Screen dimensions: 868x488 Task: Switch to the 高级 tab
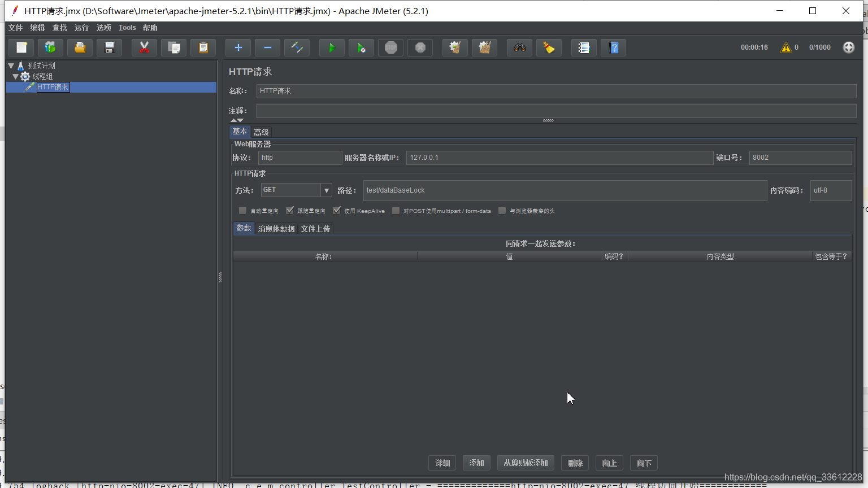coord(261,132)
